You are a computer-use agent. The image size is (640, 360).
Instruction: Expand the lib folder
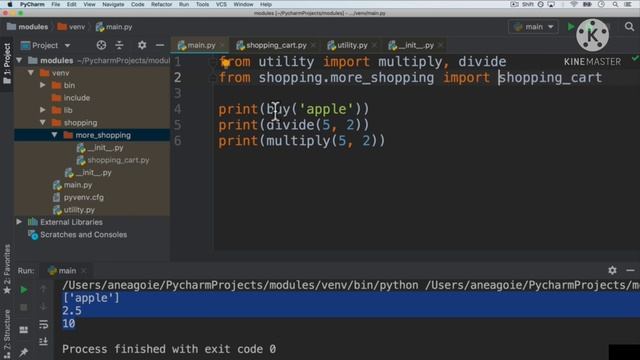[x=42, y=110]
